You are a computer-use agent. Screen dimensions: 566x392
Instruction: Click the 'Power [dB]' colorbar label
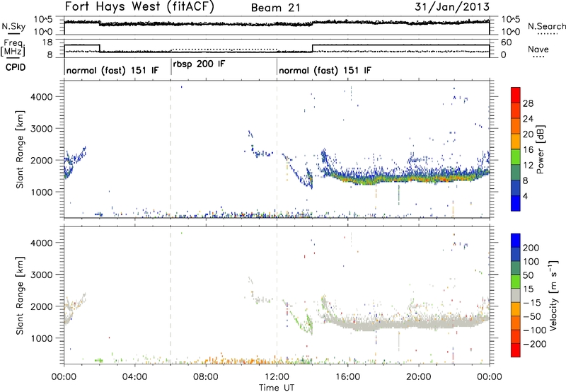click(x=541, y=149)
